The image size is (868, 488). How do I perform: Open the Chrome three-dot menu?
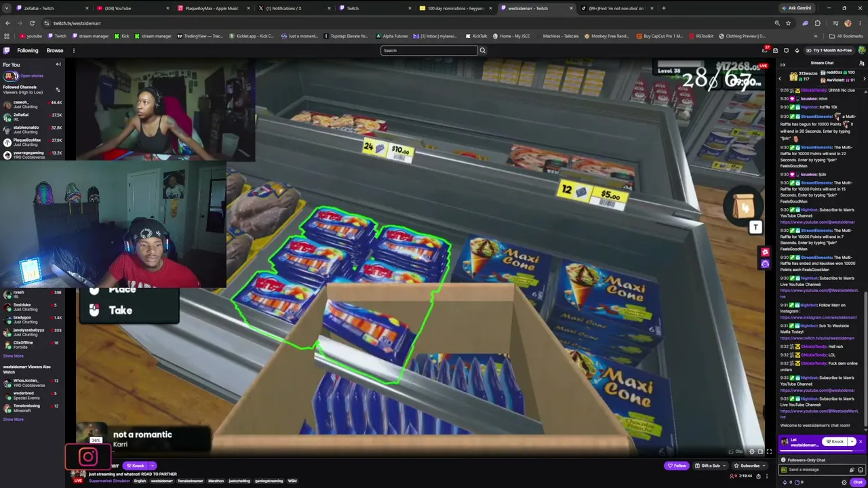click(x=861, y=23)
